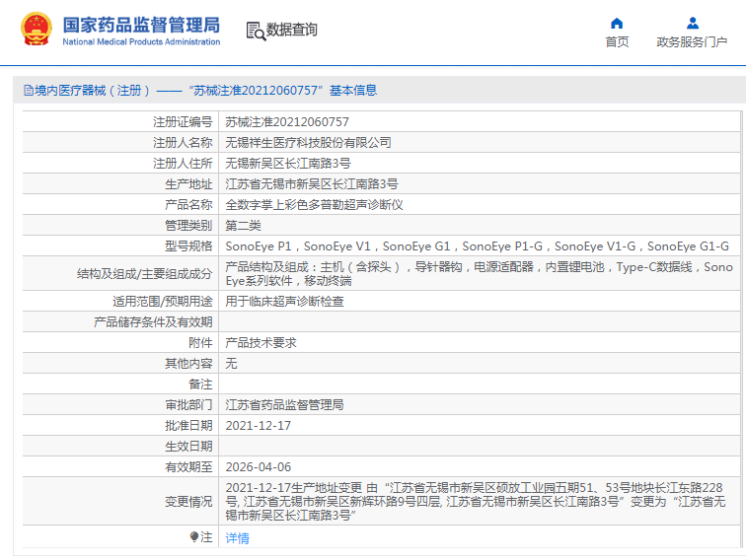Select 用于临床超声诊断检查 value
This screenshot has height=560, width=746.
pyautogui.click(x=284, y=302)
